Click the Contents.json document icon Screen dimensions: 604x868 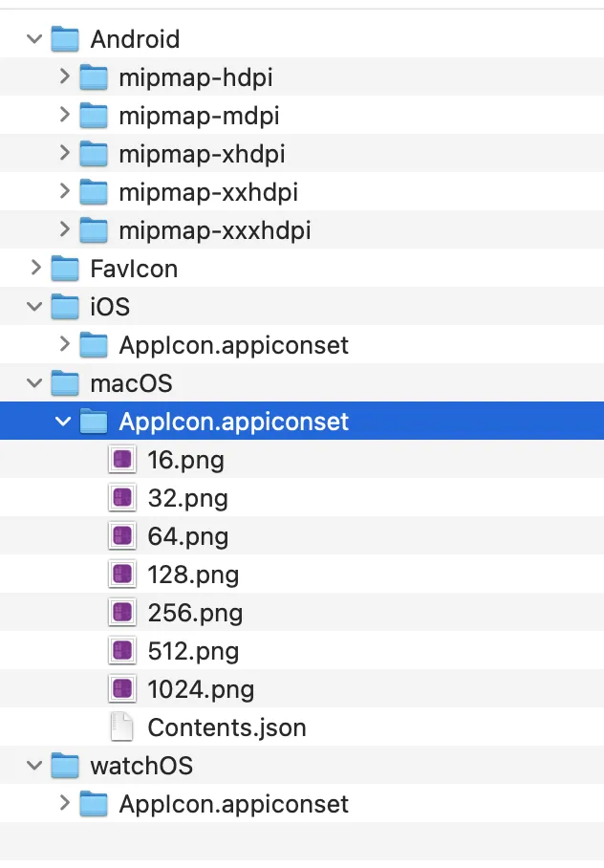121,727
